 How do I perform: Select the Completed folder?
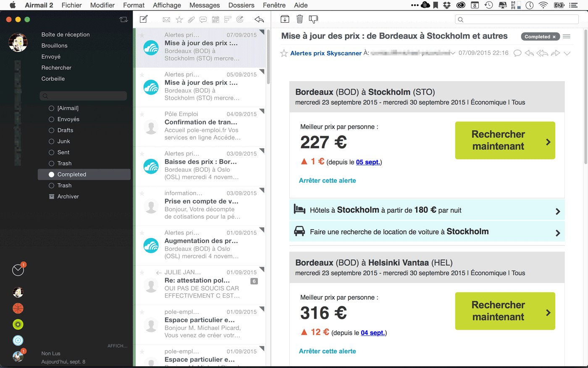[84, 175]
